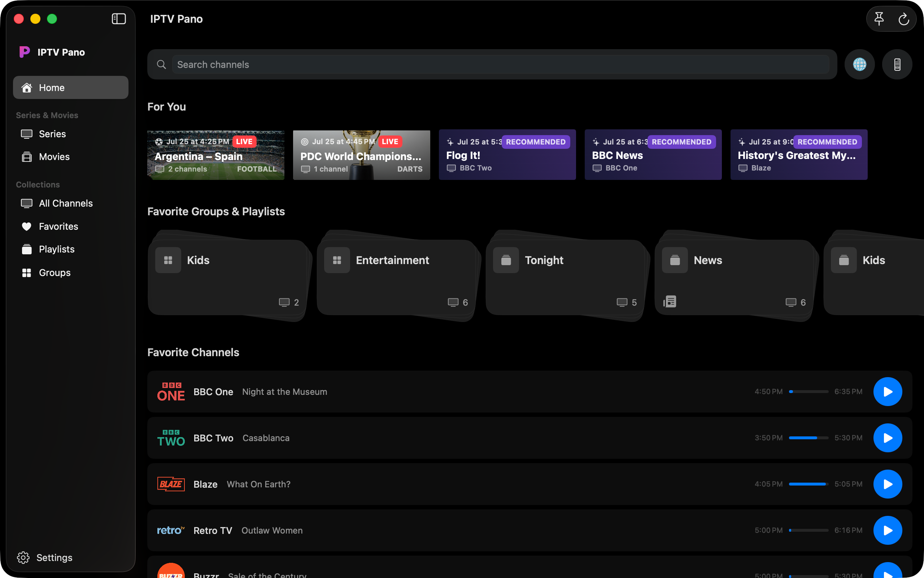Click the Favorites heart icon
The height and width of the screenshot is (578, 924).
26,226
